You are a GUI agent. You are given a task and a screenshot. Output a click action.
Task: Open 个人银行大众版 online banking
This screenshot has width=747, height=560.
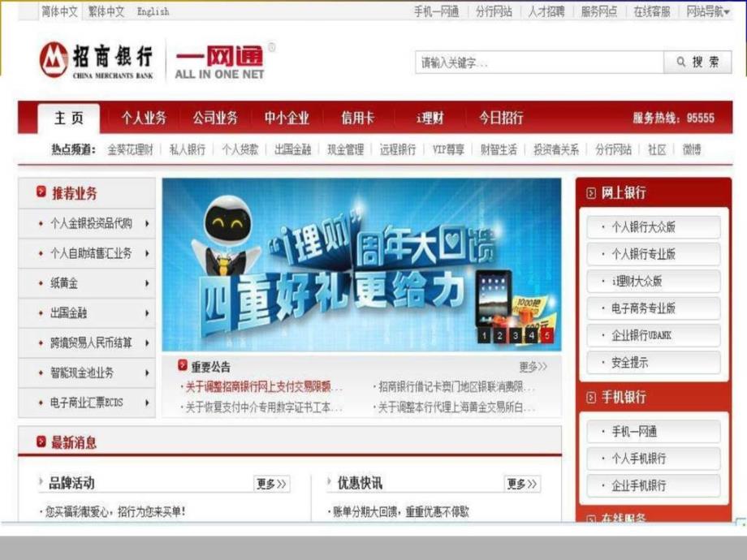654,227
